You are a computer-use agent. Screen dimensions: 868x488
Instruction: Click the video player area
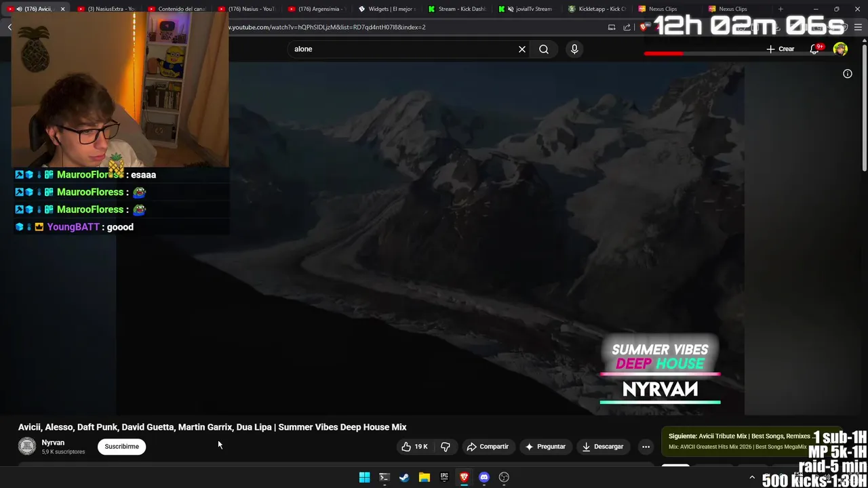(431, 239)
